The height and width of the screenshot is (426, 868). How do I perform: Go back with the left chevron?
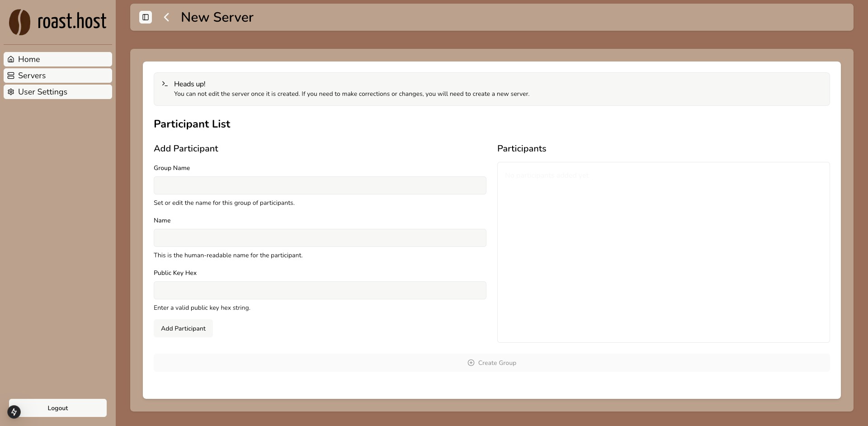(166, 17)
